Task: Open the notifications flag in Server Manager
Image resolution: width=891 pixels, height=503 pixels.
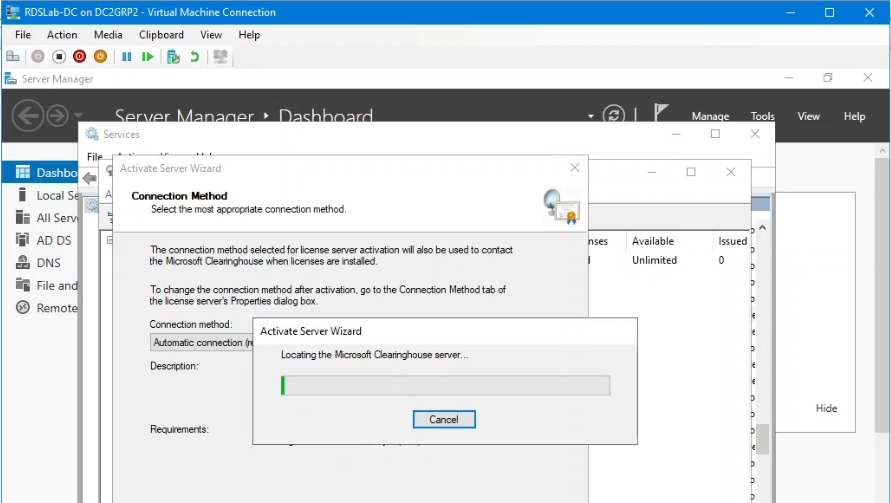Action: [x=660, y=113]
